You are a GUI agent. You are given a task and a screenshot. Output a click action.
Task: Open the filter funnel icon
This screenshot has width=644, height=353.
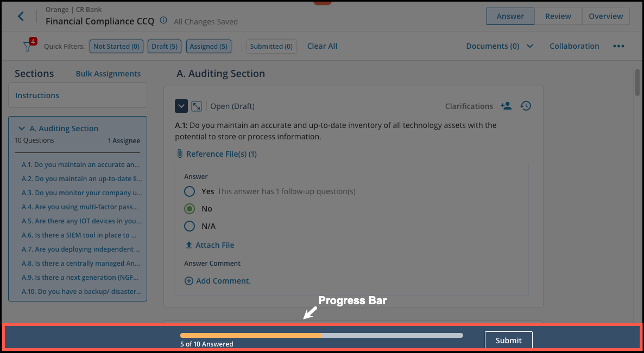pyautogui.click(x=27, y=47)
